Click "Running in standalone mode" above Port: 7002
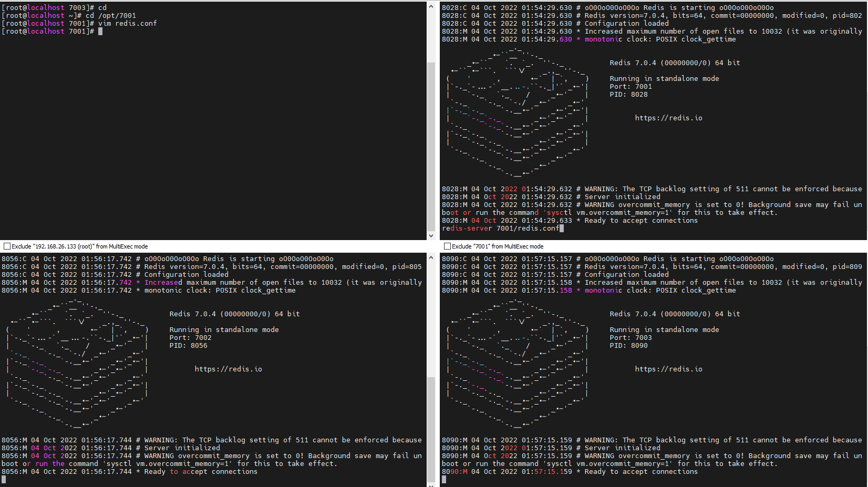 coord(224,330)
